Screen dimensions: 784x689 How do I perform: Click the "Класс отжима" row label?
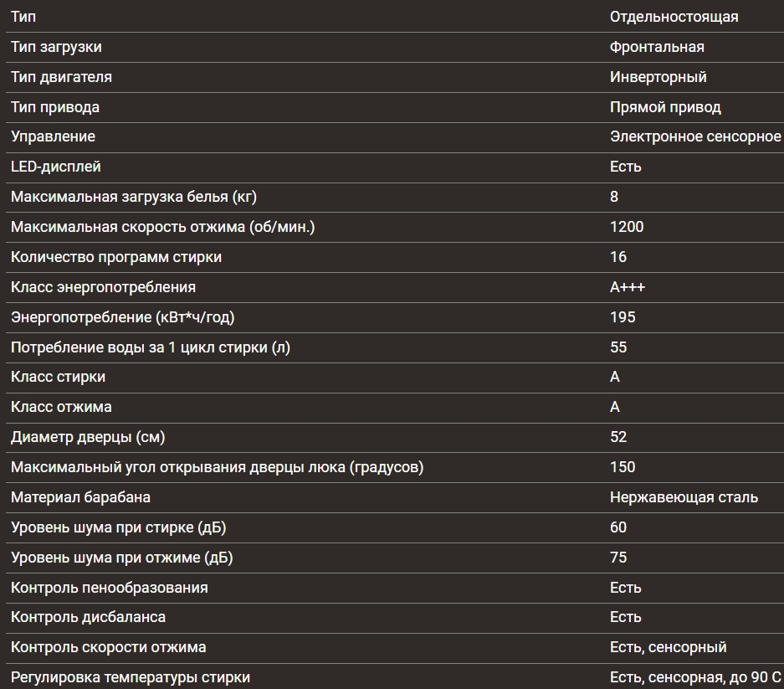tap(61, 407)
